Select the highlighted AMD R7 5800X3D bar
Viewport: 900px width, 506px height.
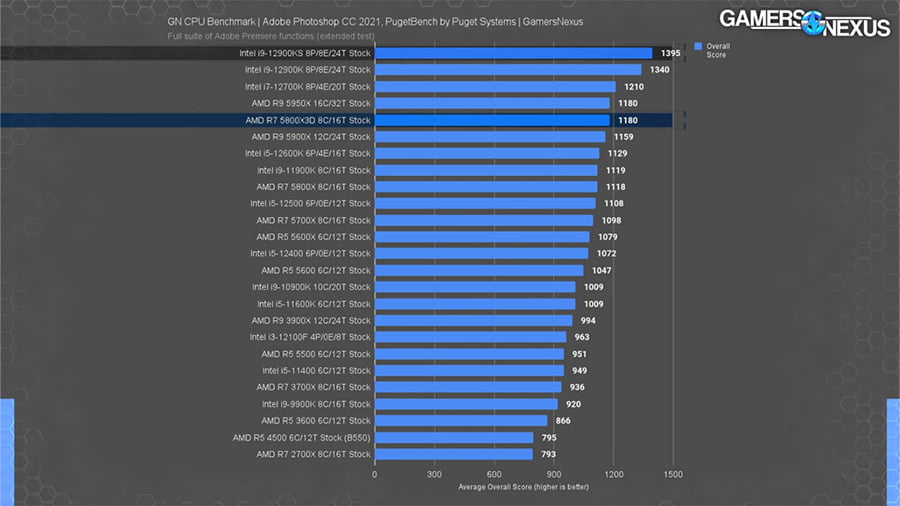pos(491,120)
